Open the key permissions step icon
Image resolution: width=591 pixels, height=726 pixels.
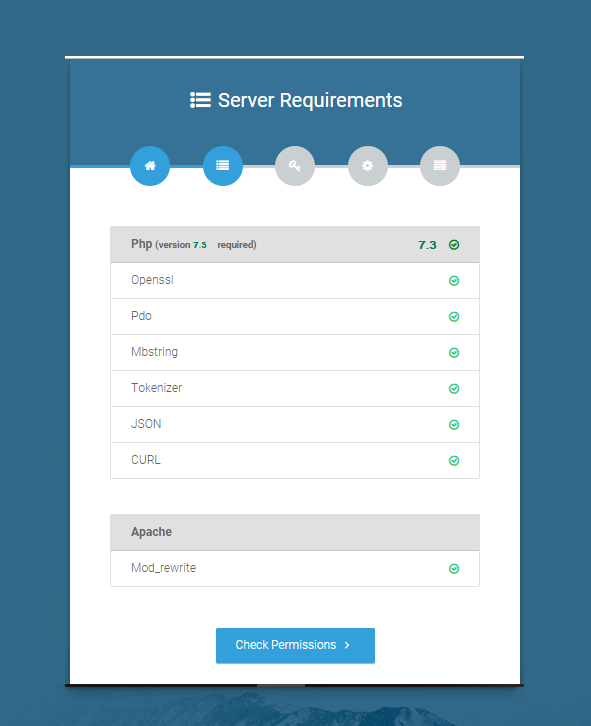(295, 166)
